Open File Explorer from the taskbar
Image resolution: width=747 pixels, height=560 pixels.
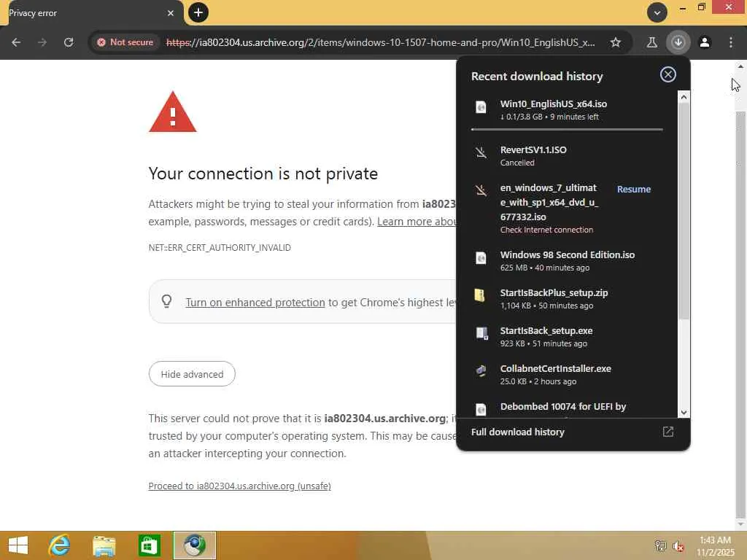(x=104, y=545)
